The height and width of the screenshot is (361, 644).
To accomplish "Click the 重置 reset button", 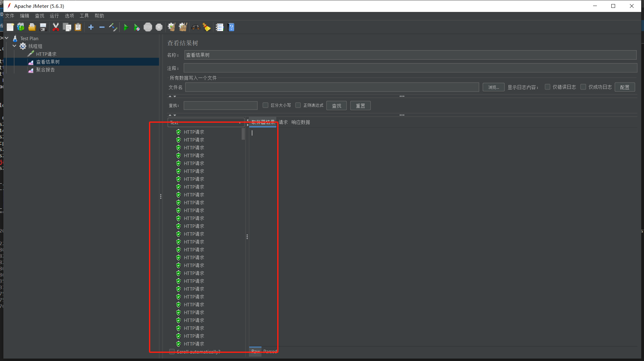I will point(360,105).
